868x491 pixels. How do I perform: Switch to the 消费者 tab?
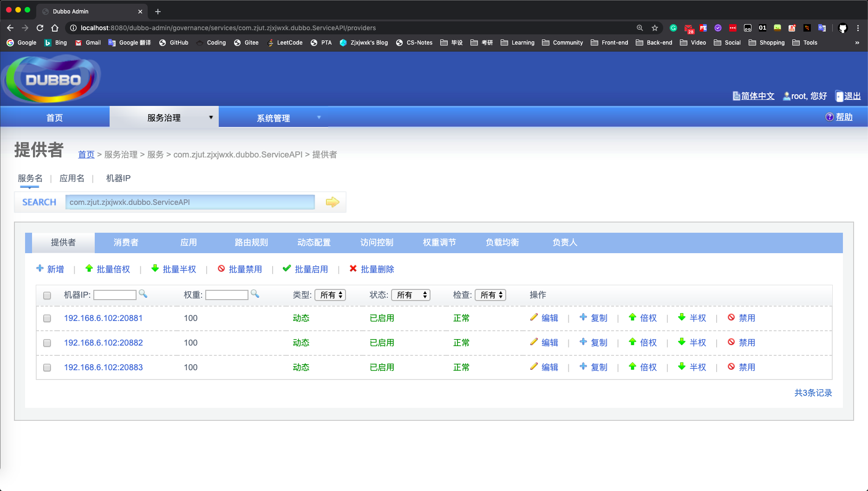126,242
